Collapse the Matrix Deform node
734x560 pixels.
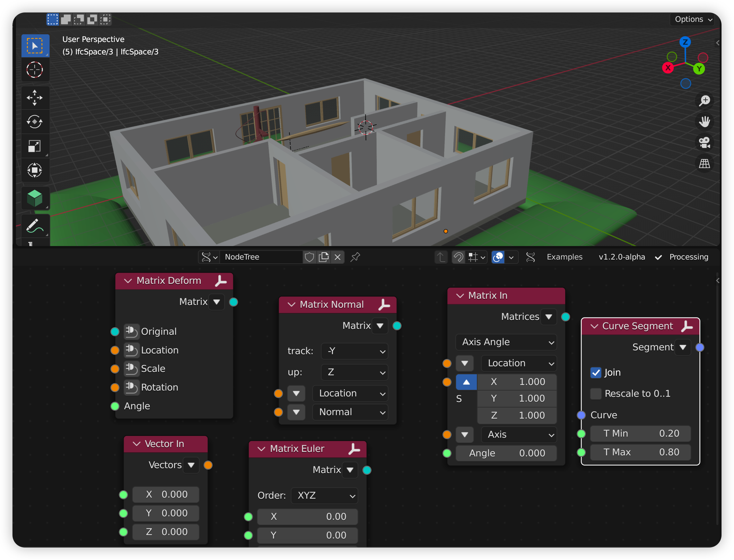(x=128, y=281)
